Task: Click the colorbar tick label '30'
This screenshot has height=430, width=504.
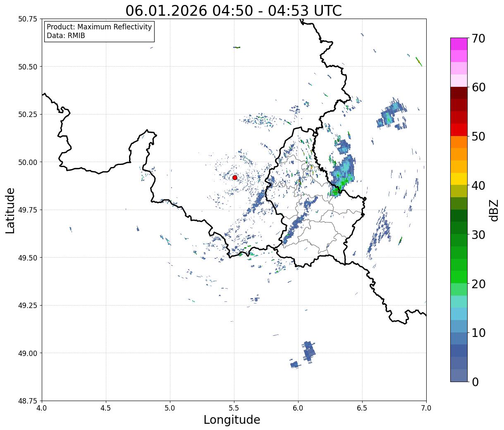Action: (478, 235)
